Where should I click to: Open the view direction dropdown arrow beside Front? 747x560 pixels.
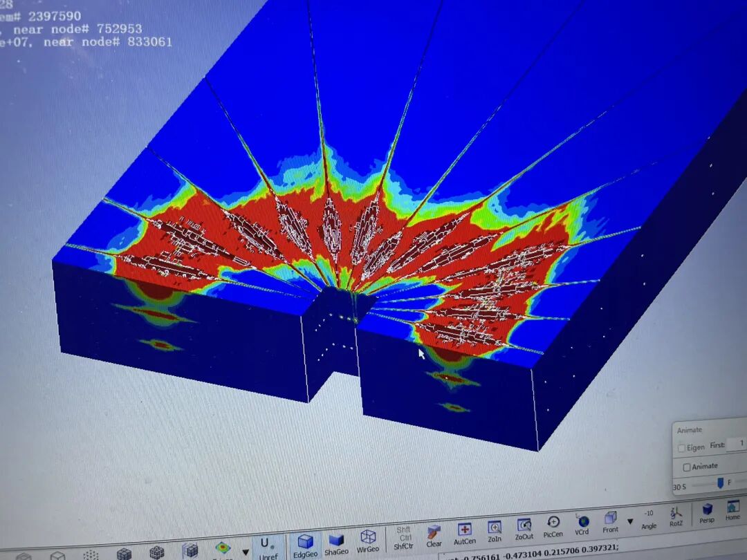(630, 521)
